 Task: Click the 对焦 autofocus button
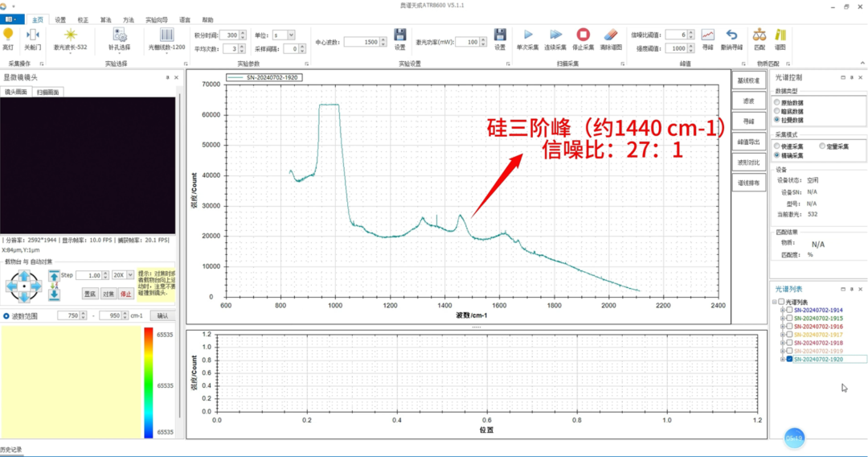(108, 294)
